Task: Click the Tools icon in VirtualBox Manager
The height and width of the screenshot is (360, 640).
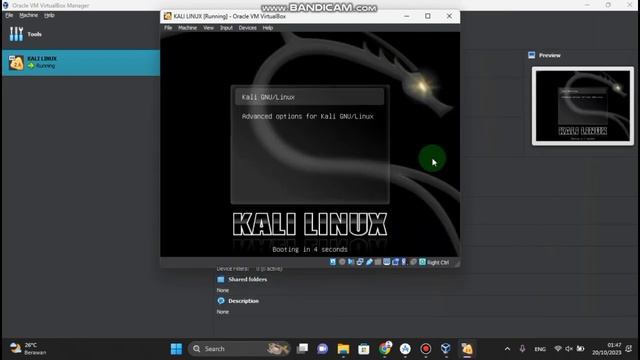Action: 16,34
